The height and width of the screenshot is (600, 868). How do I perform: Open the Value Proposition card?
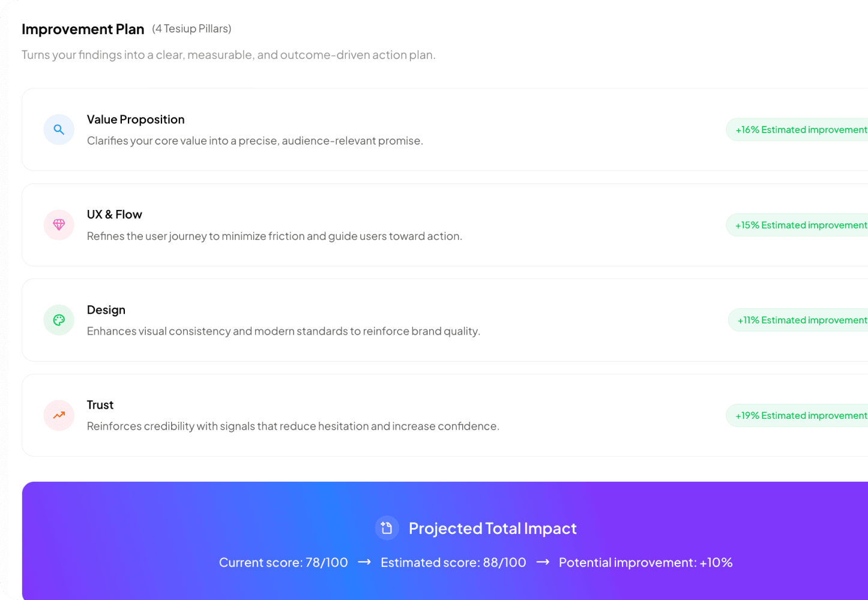[x=360, y=129]
